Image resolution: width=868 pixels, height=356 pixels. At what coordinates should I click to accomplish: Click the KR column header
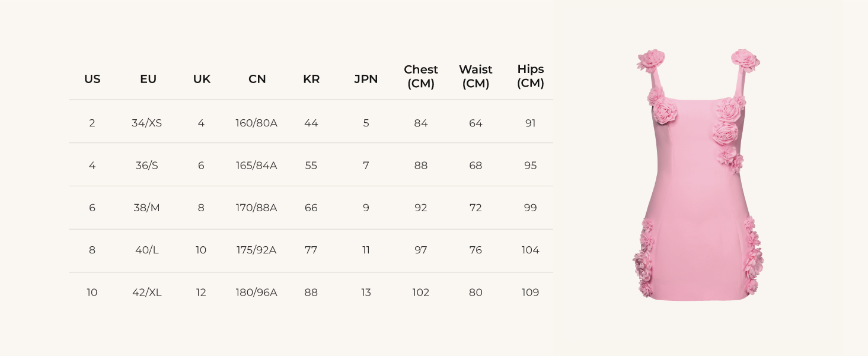[x=311, y=79]
